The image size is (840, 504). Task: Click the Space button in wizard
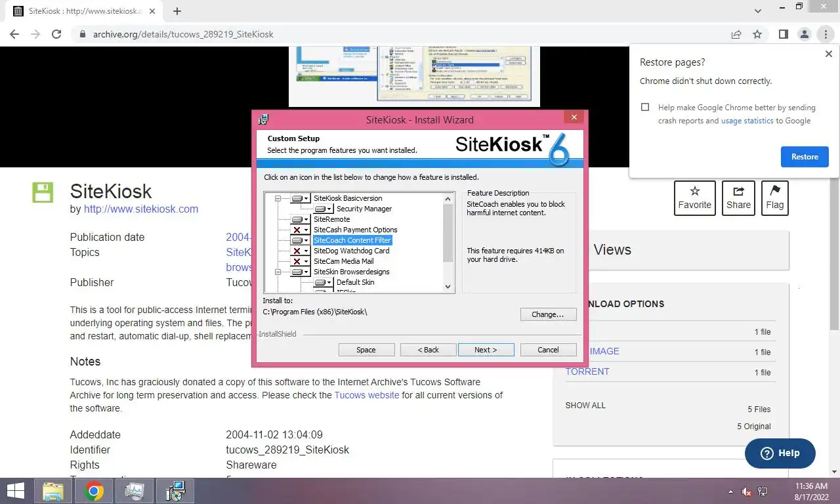click(366, 350)
